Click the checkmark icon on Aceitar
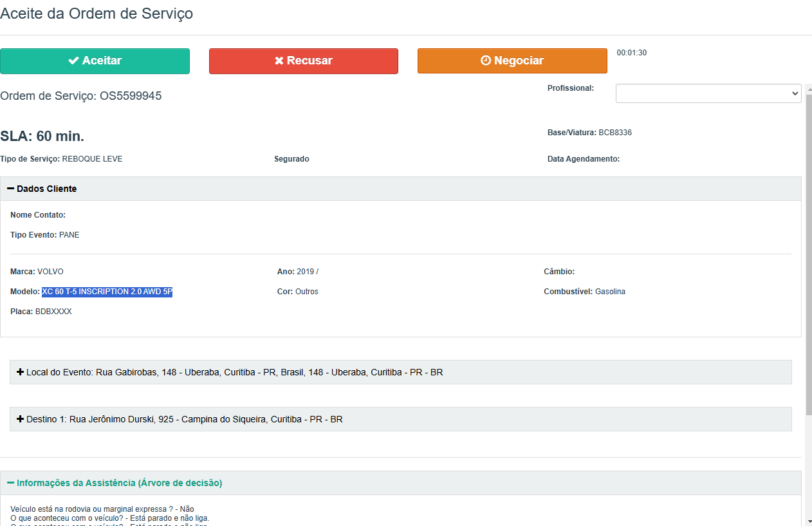812x526 pixels. tap(73, 61)
